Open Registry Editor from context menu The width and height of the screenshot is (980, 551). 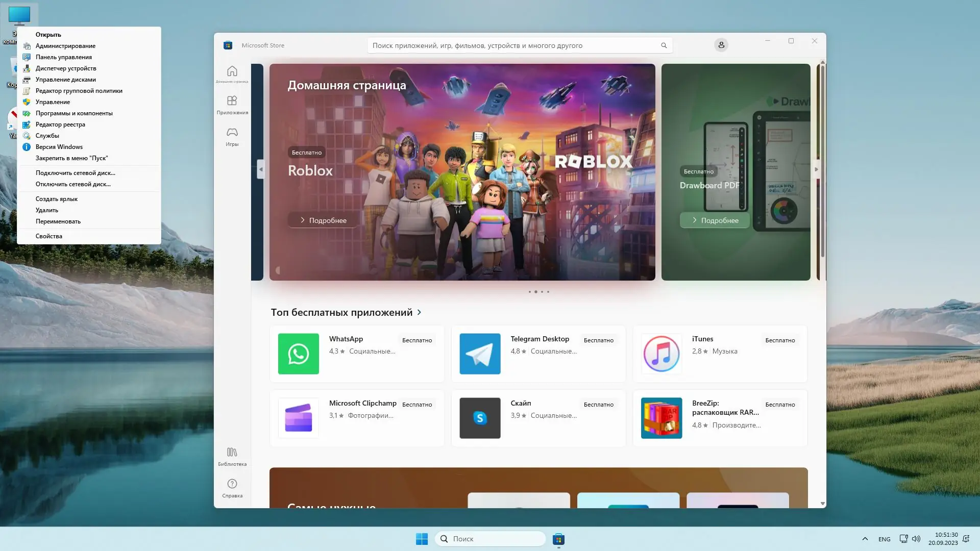60,124
